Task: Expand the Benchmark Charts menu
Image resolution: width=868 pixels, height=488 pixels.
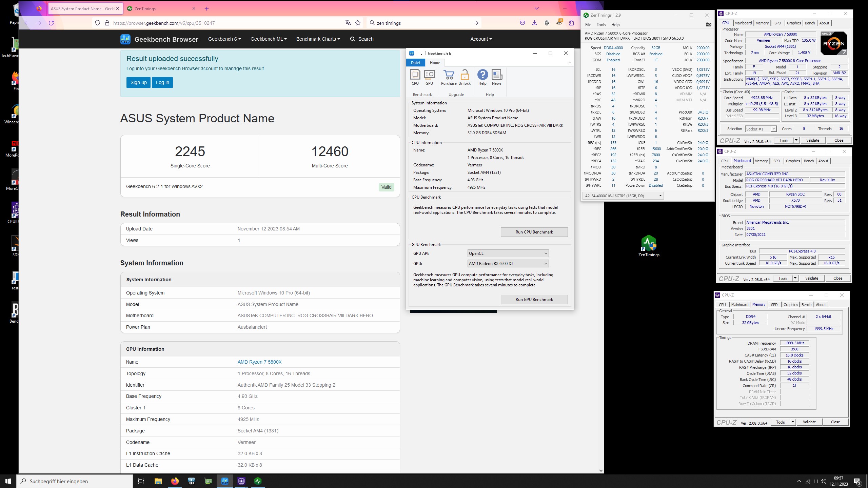Action: pos(318,39)
